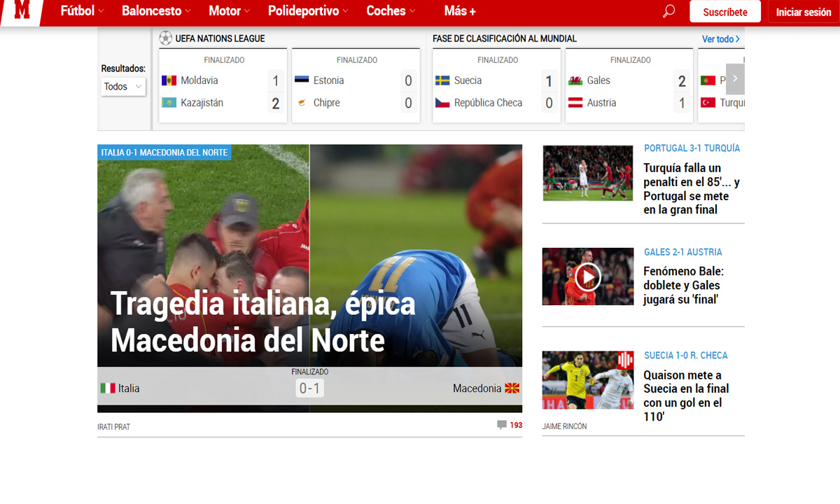
Task: Click the Suecia 1-0 R. Checa label
Action: 686,356
